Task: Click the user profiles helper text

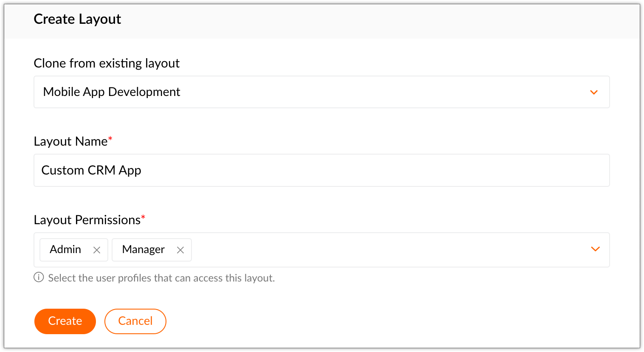Action: click(x=161, y=278)
